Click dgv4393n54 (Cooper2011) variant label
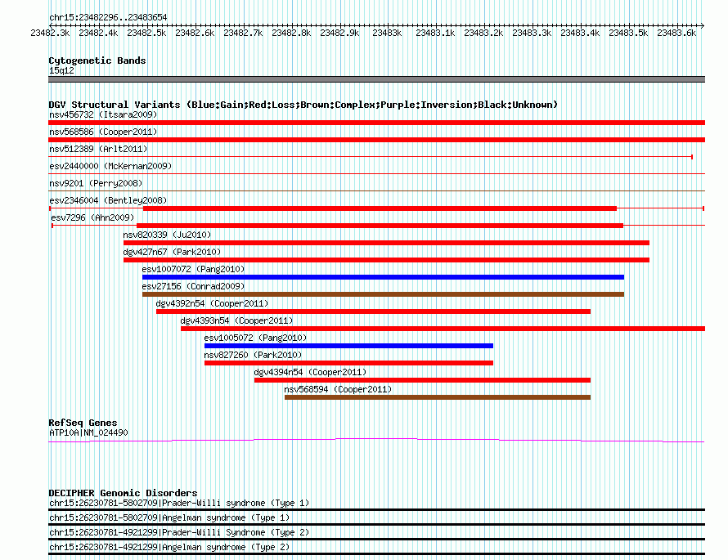This screenshot has height=560, width=728. tap(236, 320)
